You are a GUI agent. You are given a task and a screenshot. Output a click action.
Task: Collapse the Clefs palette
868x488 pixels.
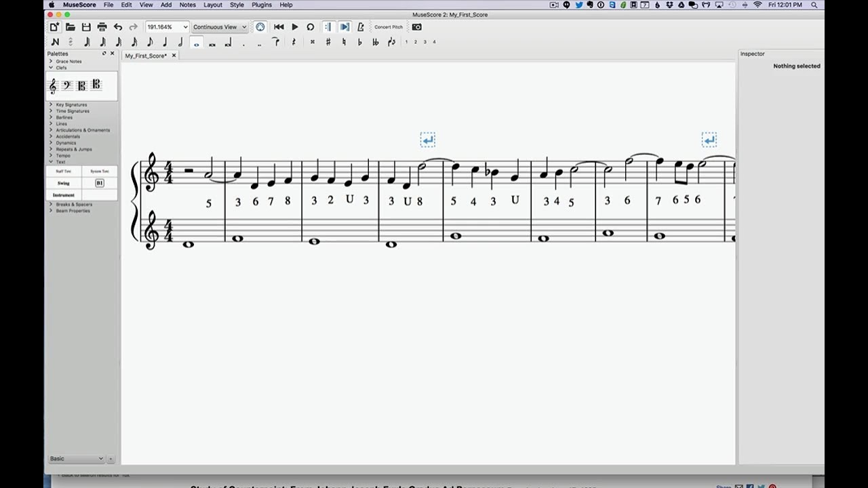pos(51,68)
